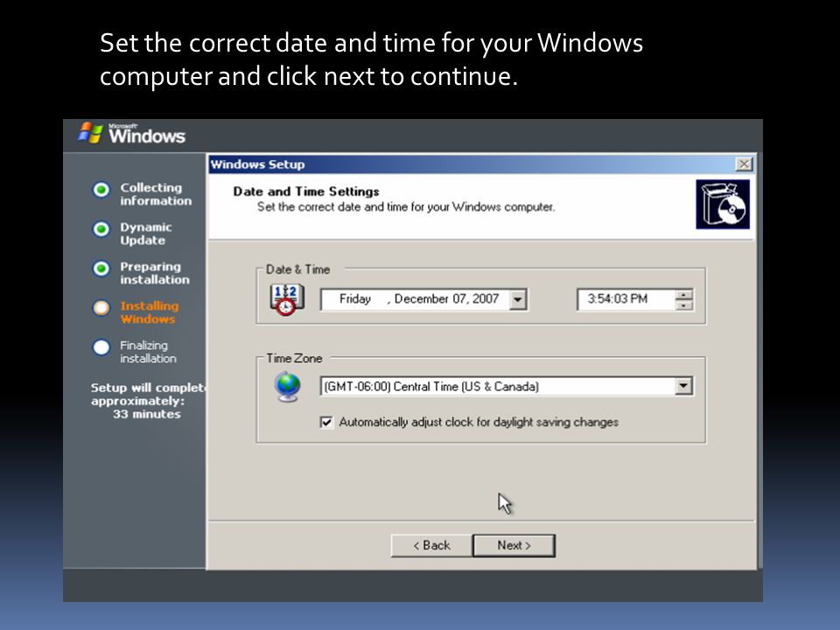Select the Preparing installation step indicator
840x630 pixels.
click(x=101, y=269)
